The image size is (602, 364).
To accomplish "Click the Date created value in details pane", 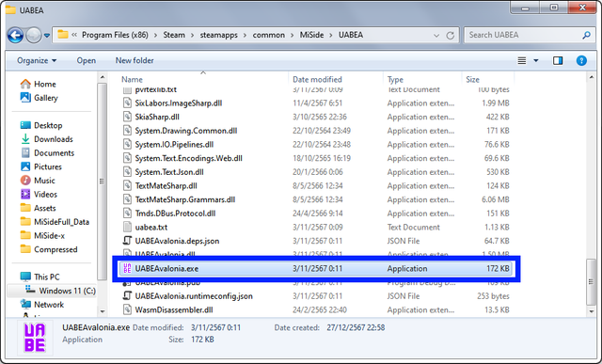I will 356,328.
